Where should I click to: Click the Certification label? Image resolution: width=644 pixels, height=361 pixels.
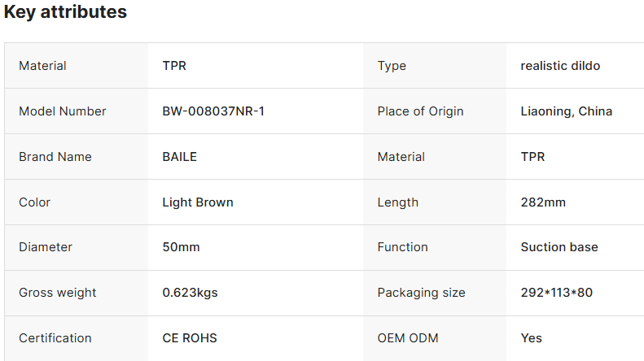(55, 338)
